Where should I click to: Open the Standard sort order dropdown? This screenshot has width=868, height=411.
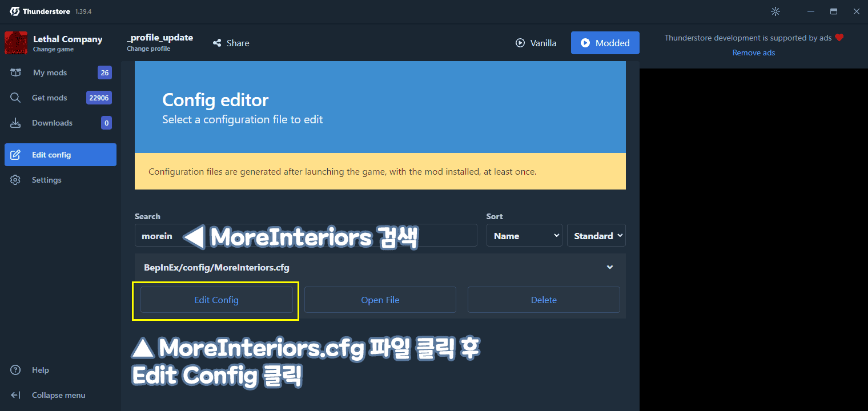[596, 235]
